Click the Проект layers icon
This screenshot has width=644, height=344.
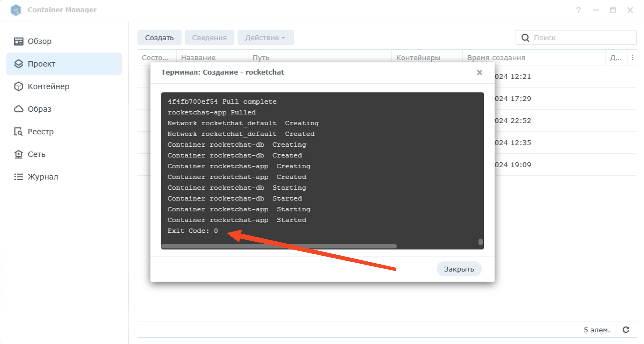click(19, 64)
